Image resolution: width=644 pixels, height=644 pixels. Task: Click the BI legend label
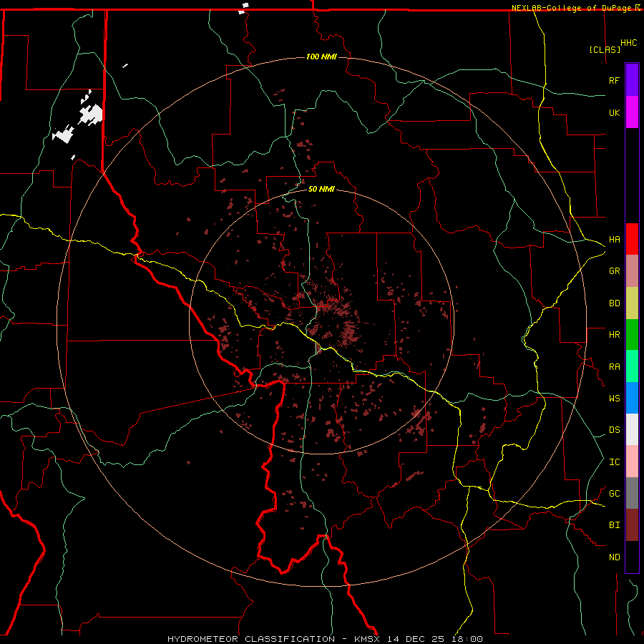[x=614, y=525]
